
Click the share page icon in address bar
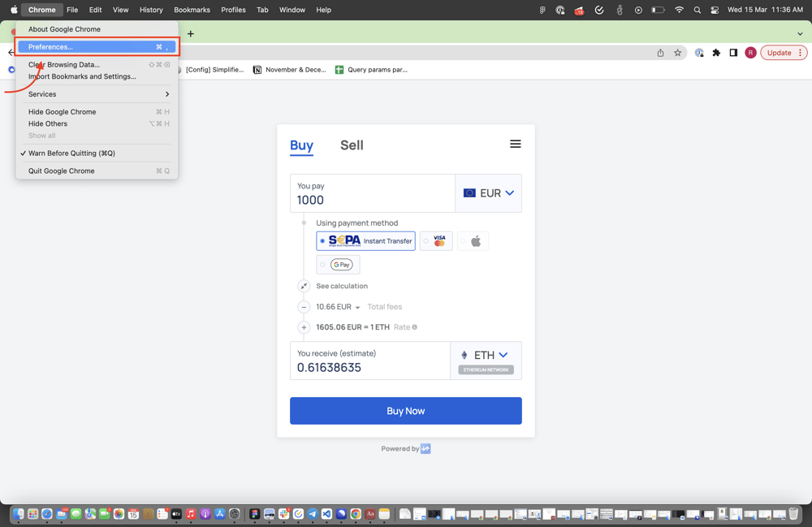(x=660, y=53)
